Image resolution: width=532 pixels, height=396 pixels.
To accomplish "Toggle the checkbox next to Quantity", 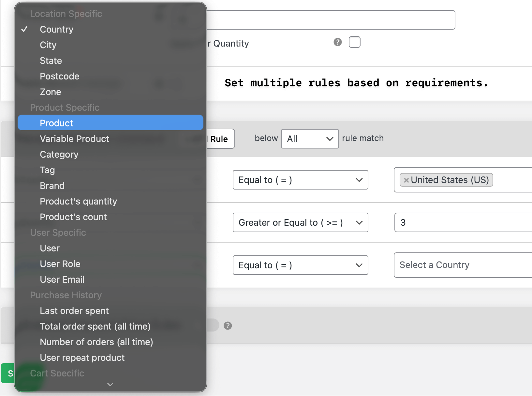I will click(x=354, y=42).
